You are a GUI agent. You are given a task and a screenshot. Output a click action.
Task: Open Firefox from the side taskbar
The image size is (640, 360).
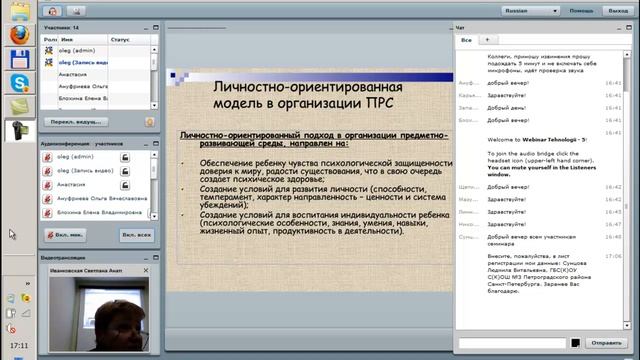pos(20,35)
